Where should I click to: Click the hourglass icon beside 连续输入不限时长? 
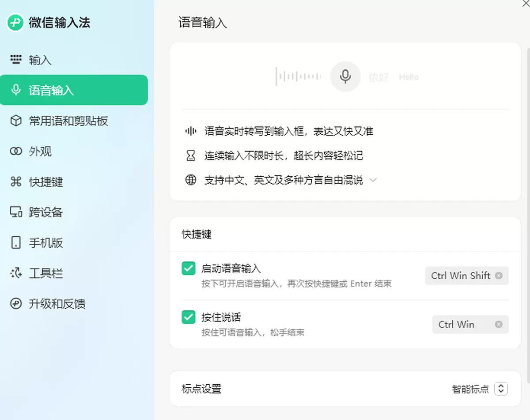pyautogui.click(x=191, y=155)
